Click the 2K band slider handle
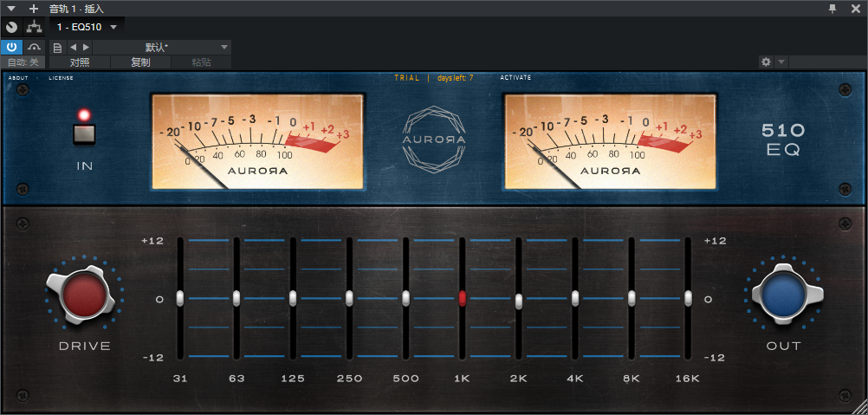Screen dimensions: 868x415 pyautogui.click(x=519, y=301)
